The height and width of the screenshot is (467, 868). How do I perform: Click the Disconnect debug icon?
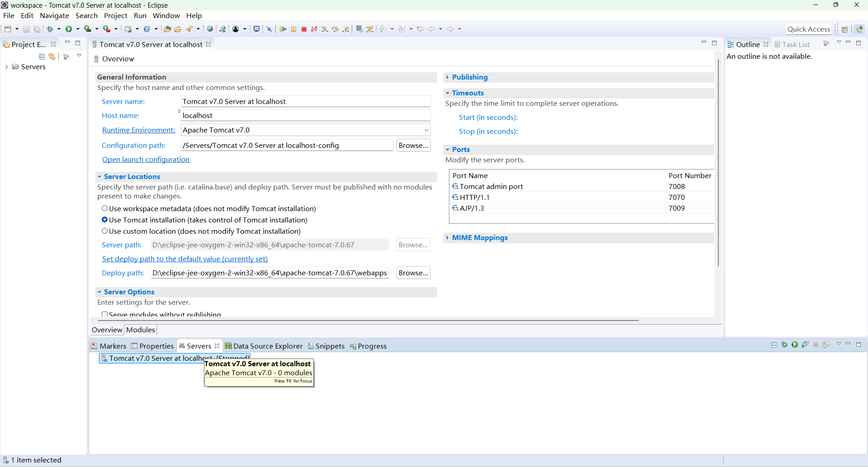314,29
